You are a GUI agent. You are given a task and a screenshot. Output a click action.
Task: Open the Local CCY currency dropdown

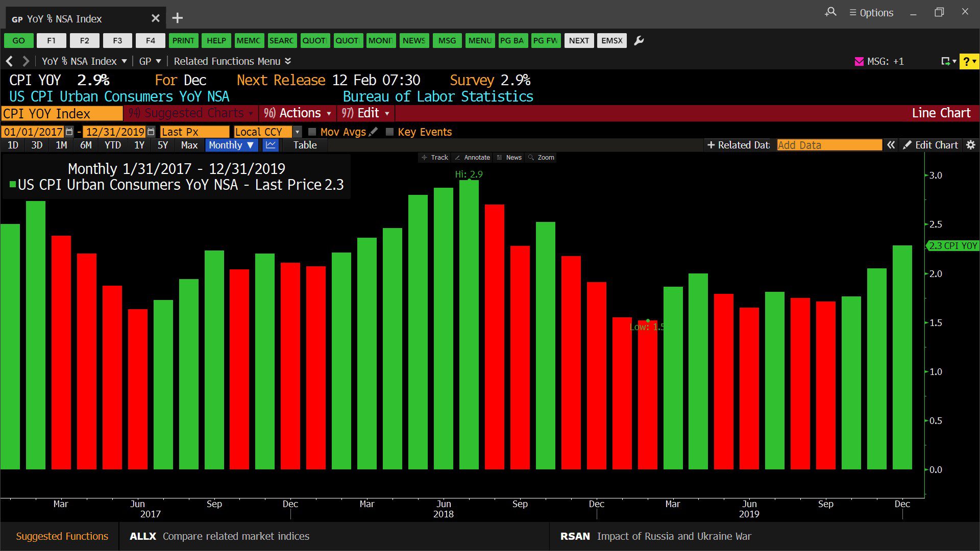[297, 132]
